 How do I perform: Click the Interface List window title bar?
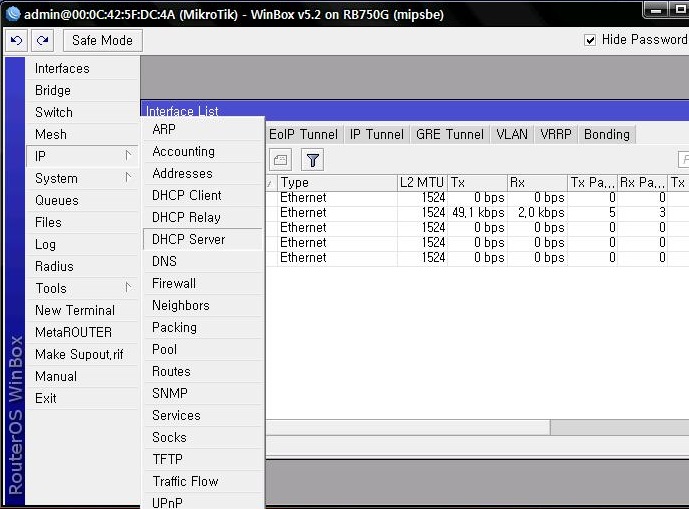415,110
